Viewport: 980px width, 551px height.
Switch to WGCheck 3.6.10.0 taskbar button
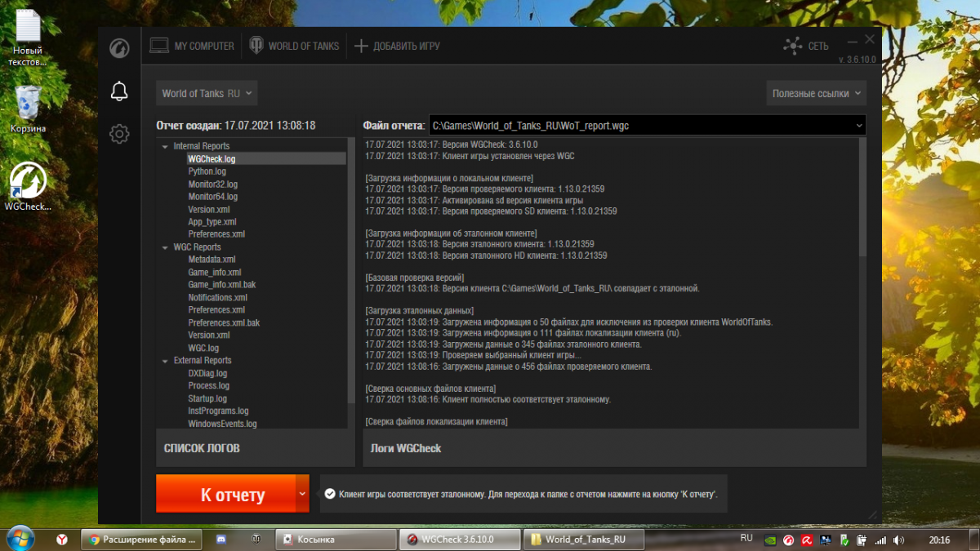coord(459,540)
